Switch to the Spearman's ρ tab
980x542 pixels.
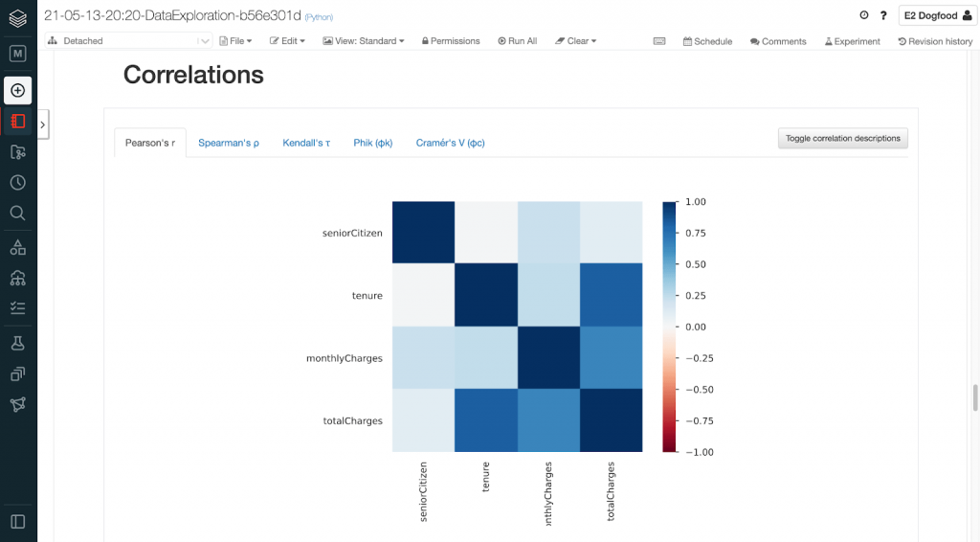point(228,143)
